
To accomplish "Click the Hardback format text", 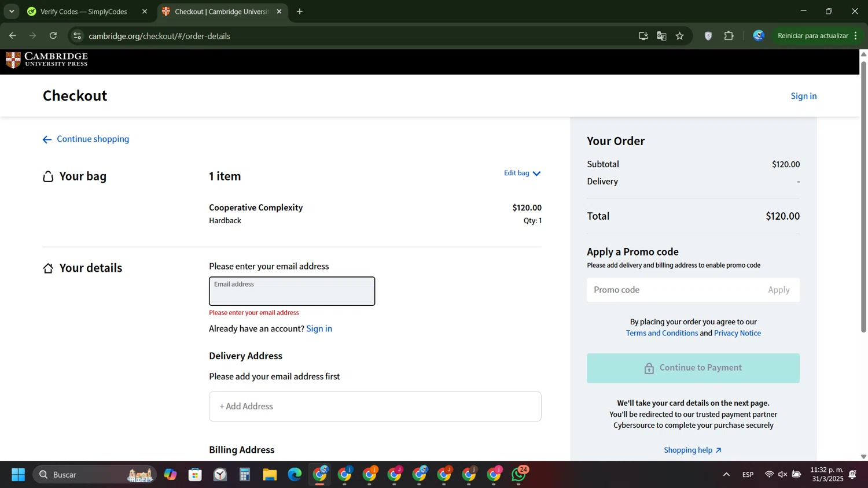I will point(225,221).
